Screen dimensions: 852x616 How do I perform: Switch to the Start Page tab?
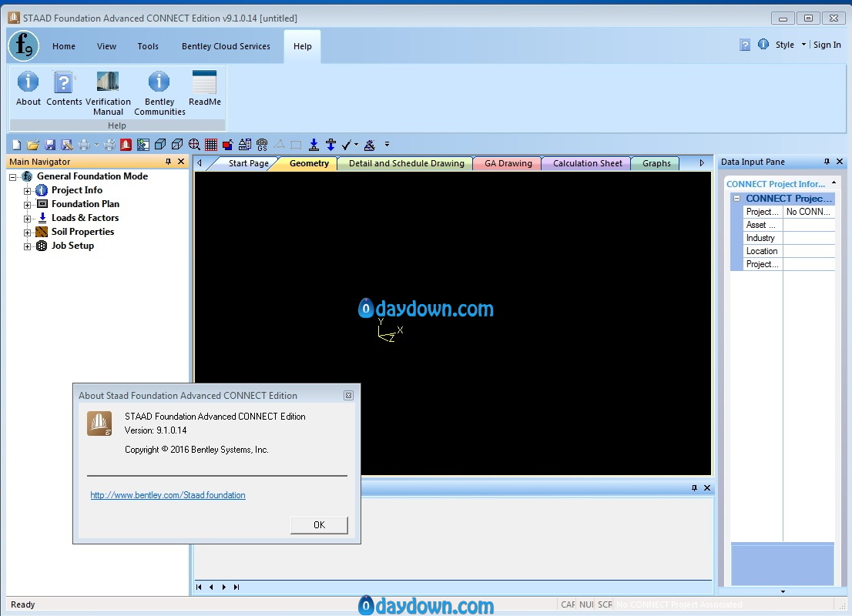coord(248,163)
